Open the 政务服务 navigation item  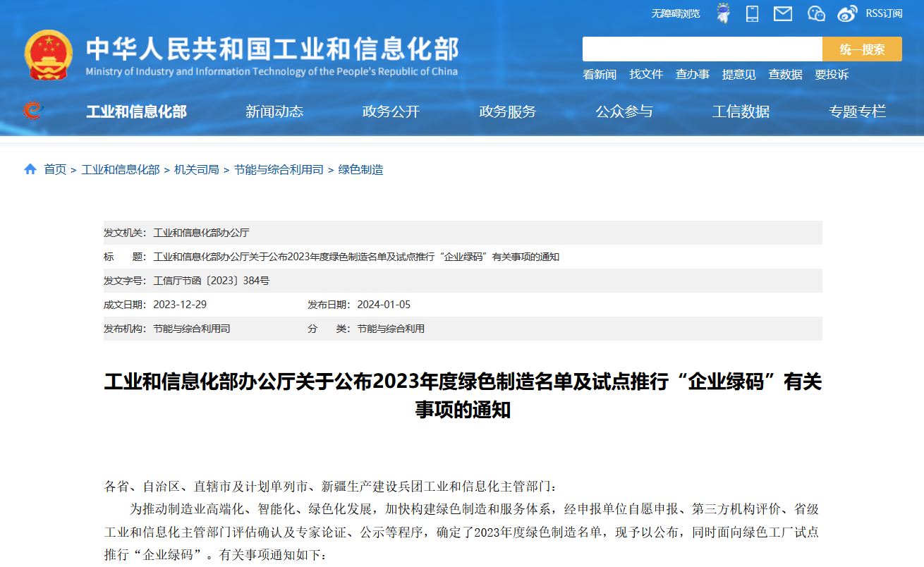coord(507,111)
